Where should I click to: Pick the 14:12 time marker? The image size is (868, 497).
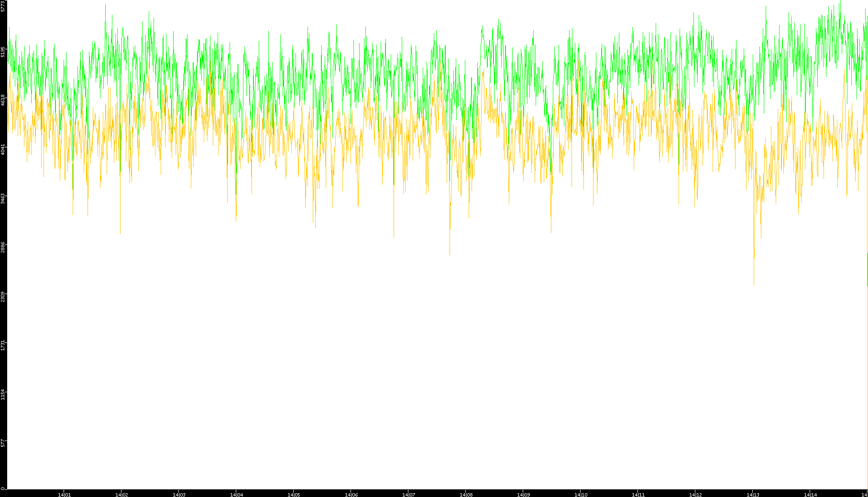[x=695, y=495]
